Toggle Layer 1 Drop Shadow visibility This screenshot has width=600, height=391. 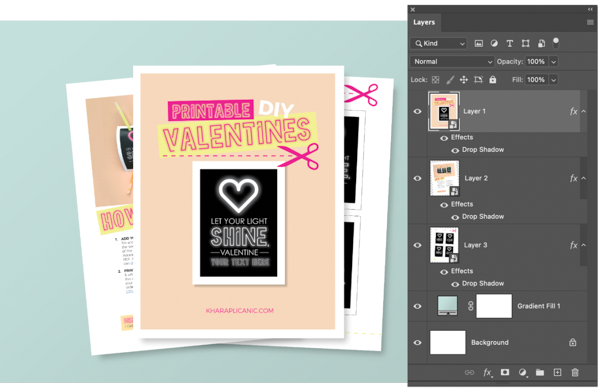tap(455, 150)
